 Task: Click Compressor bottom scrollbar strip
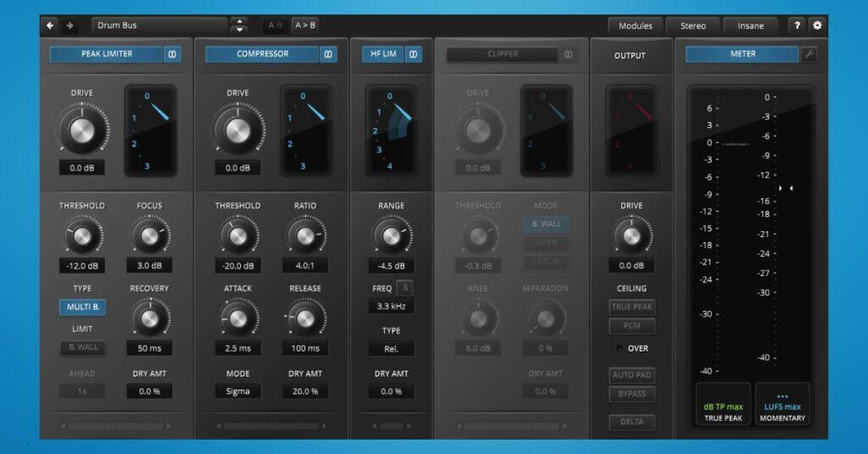point(270,426)
